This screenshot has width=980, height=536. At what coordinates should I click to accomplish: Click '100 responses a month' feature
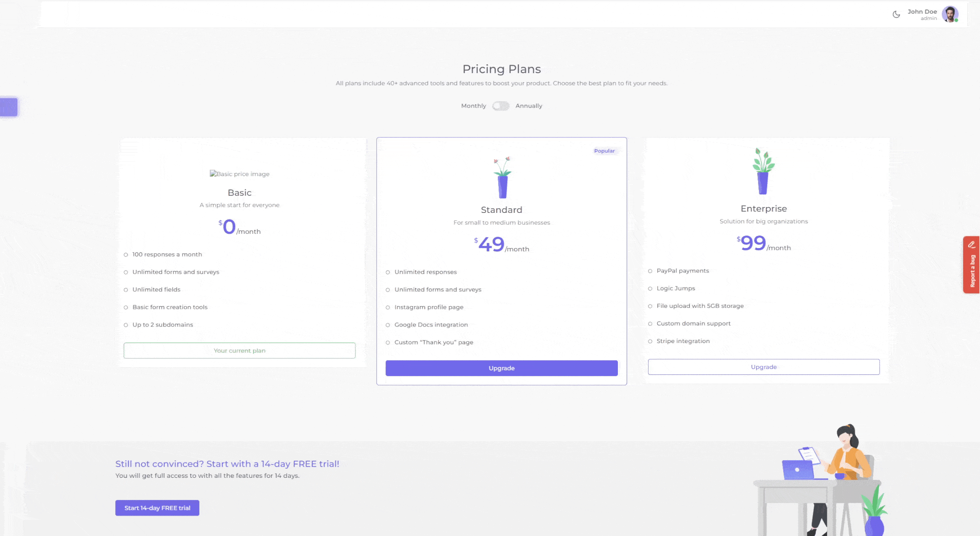pyautogui.click(x=167, y=255)
